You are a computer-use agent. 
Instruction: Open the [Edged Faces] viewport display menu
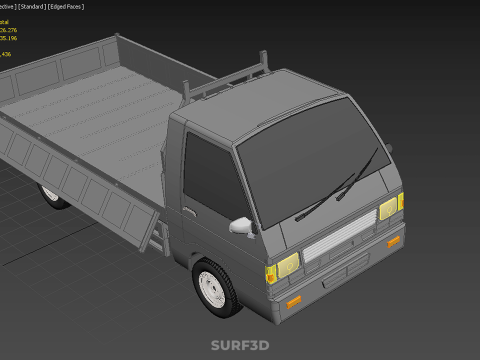coord(66,7)
